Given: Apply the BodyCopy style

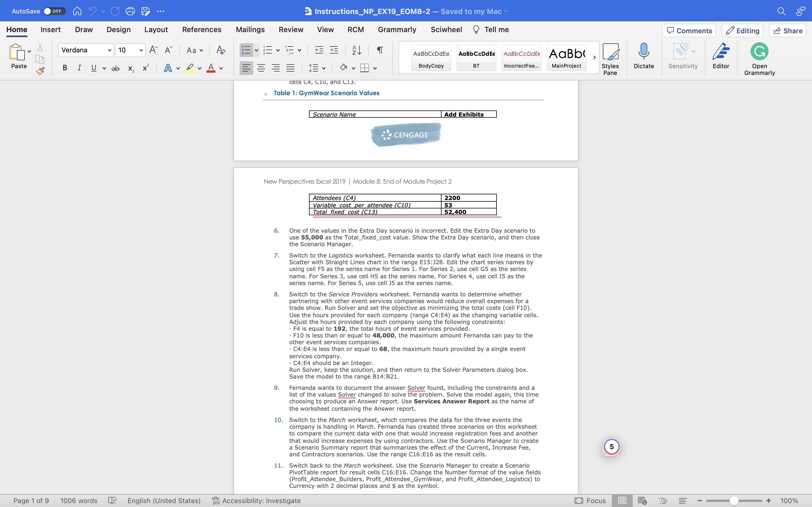Looking at the screenshot, I should [431, 57].
